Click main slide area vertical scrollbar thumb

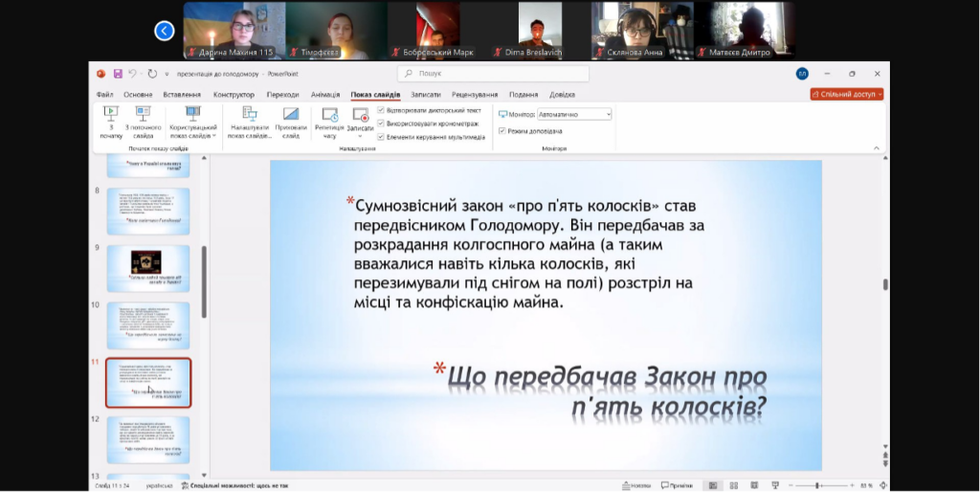(x=885, y=284)
